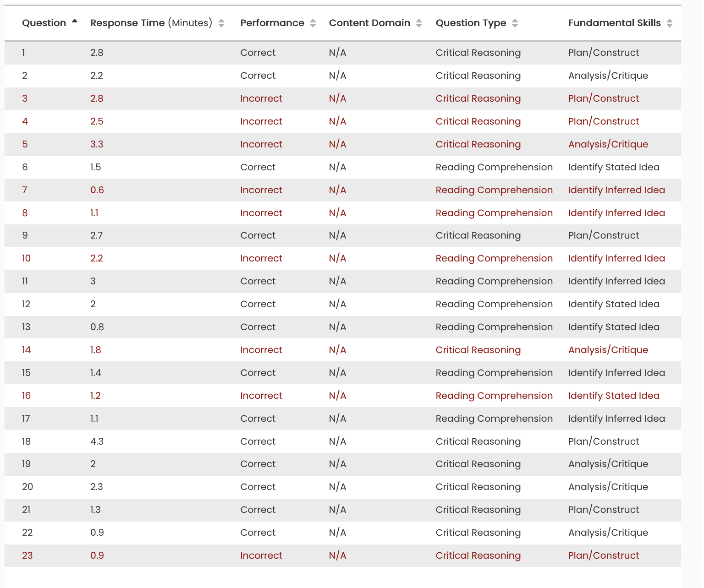Select the Question column header
The image size is (704, 588).
tap(43, 22)
